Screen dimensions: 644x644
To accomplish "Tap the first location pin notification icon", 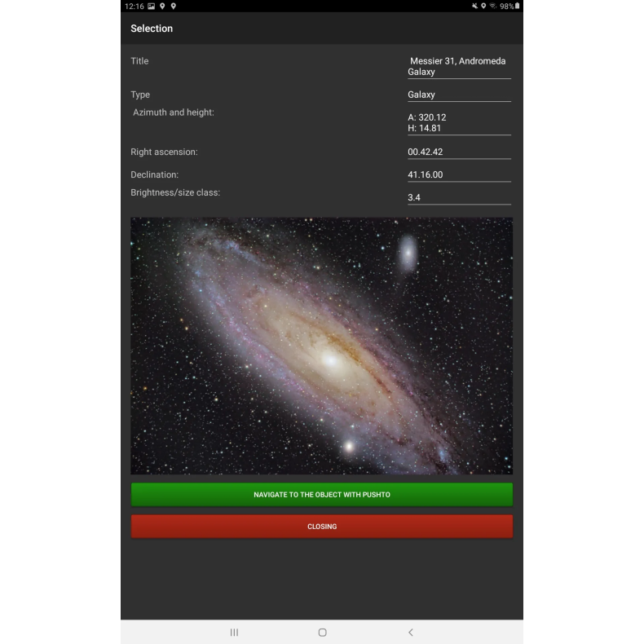I will pos(162,6).
